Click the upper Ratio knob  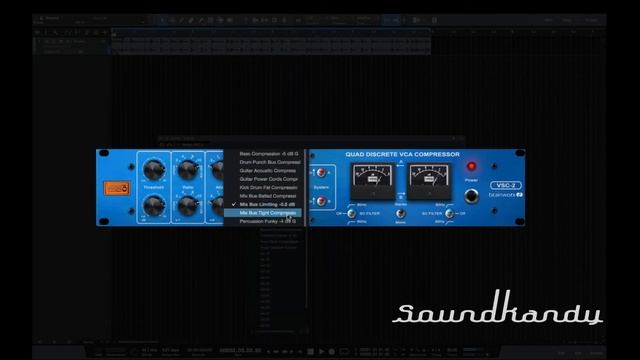[188, 170]
